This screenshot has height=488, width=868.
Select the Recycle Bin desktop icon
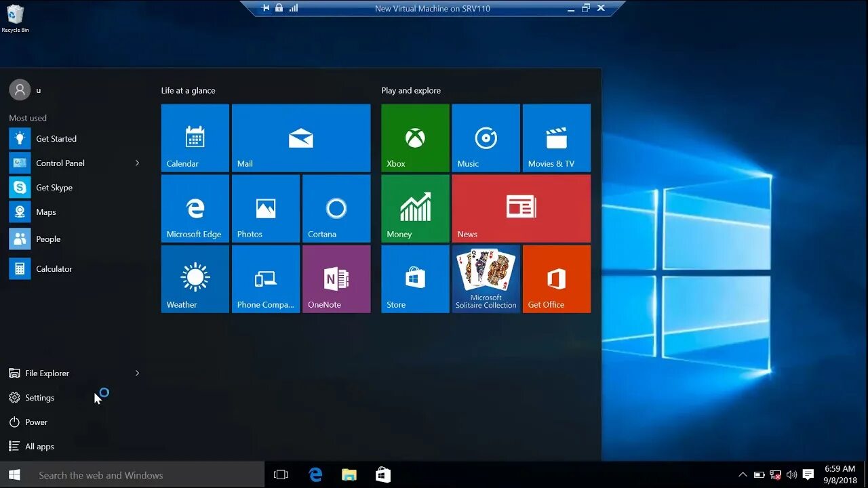tap(15, 19)
